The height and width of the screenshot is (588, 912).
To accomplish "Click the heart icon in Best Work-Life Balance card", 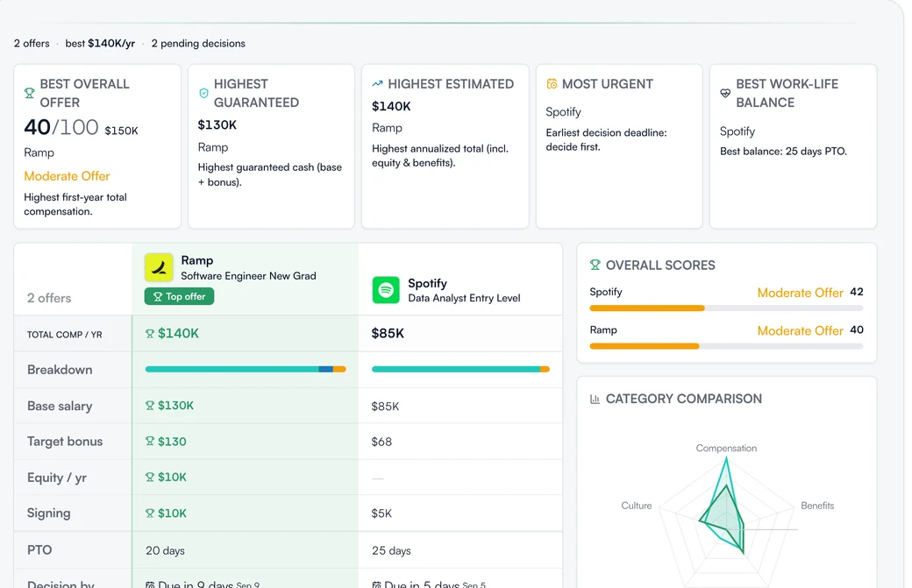I will pyautogui.click(x=725, y=93).
